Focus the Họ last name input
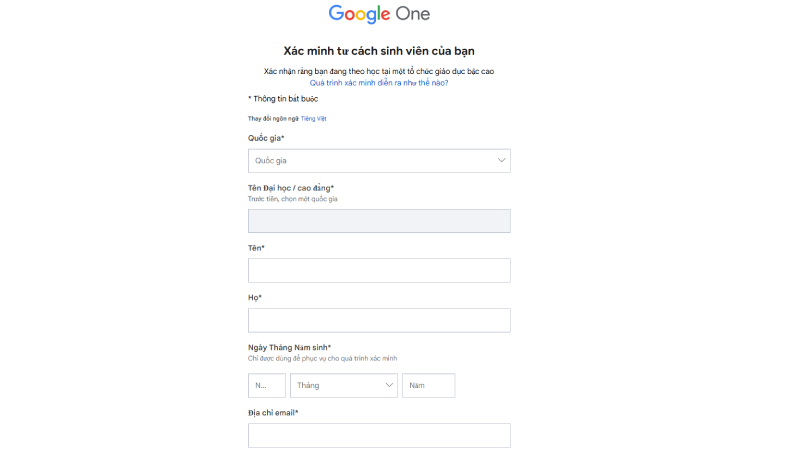Viewport: 800px width, 450px height. [x=379, y=320]
